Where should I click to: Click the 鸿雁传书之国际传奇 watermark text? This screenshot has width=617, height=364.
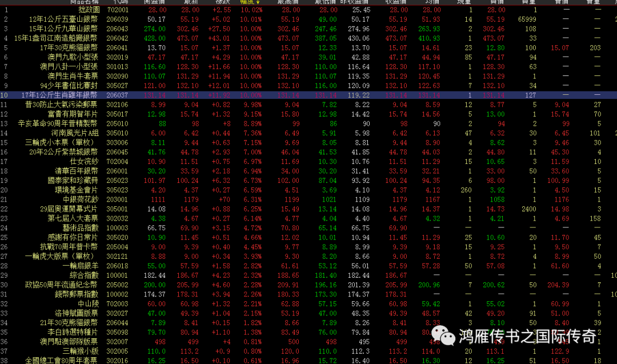tap(527, 337)
